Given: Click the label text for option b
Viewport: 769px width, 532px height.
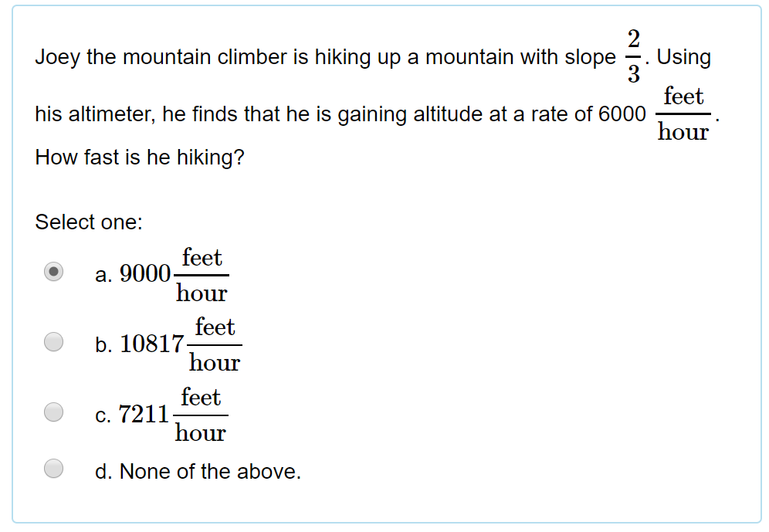Looking at the screenshot, I should pos(166,344).
